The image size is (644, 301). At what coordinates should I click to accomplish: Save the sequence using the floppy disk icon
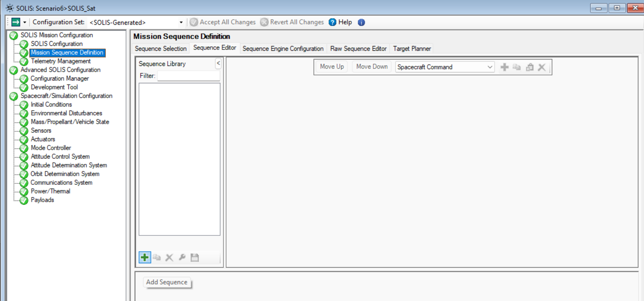(x=194, y=257)
